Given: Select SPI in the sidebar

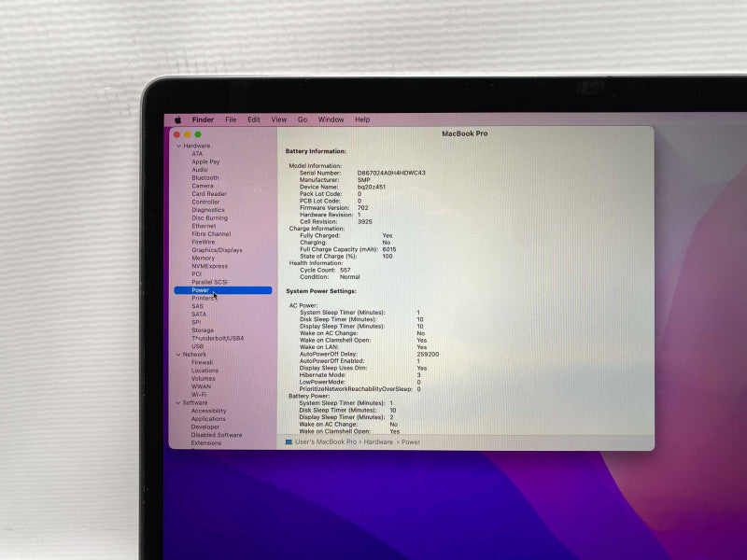Looking at the screenshot, I should 196,322.
